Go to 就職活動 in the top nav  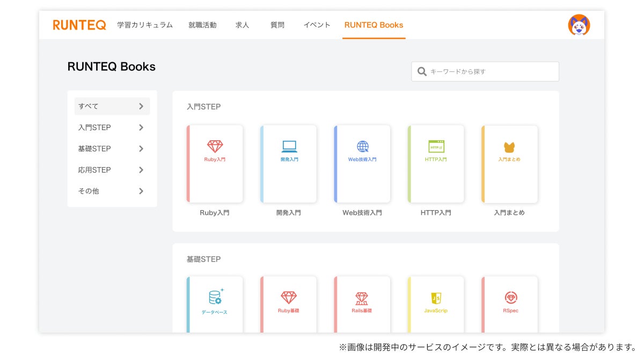pos(202,25)
